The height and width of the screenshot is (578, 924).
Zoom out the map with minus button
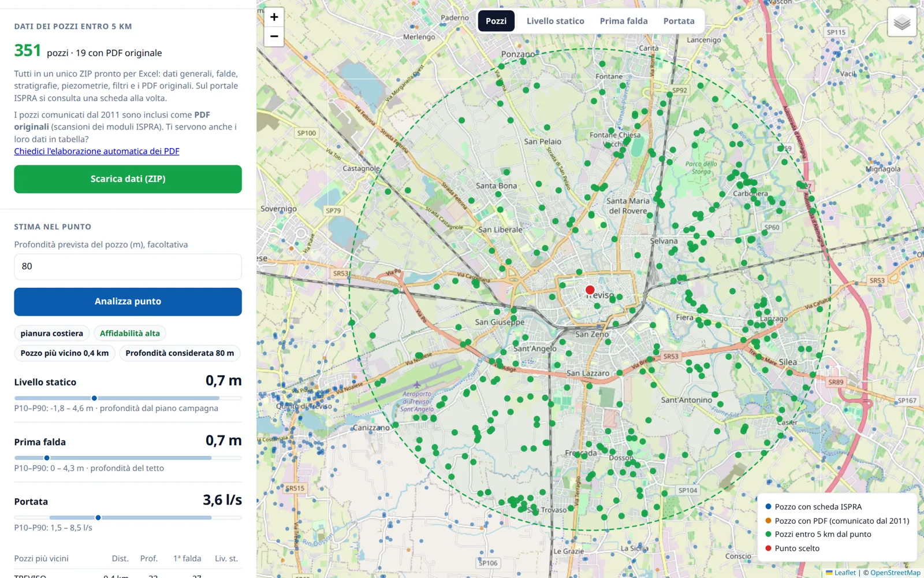(x=274, y=36)
